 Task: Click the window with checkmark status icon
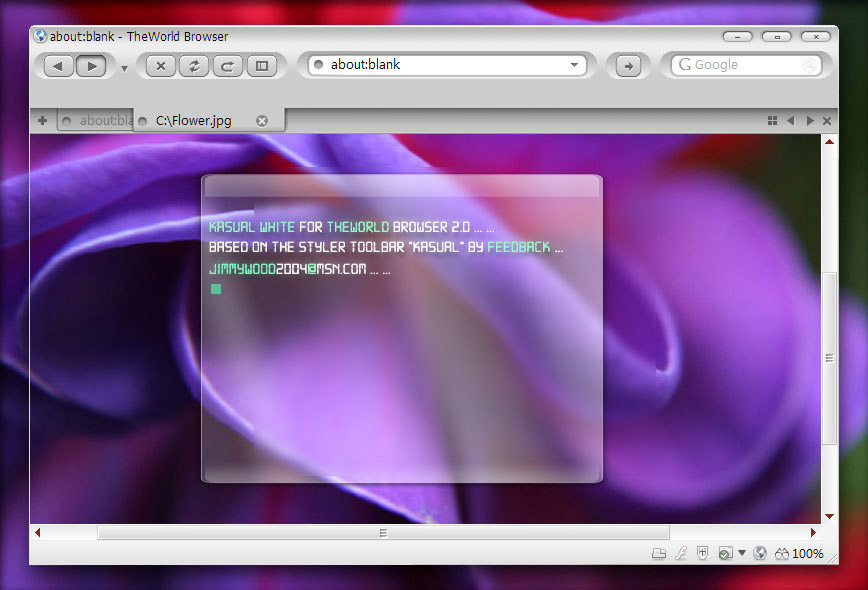pyautogui.click(x=725, y=553)
